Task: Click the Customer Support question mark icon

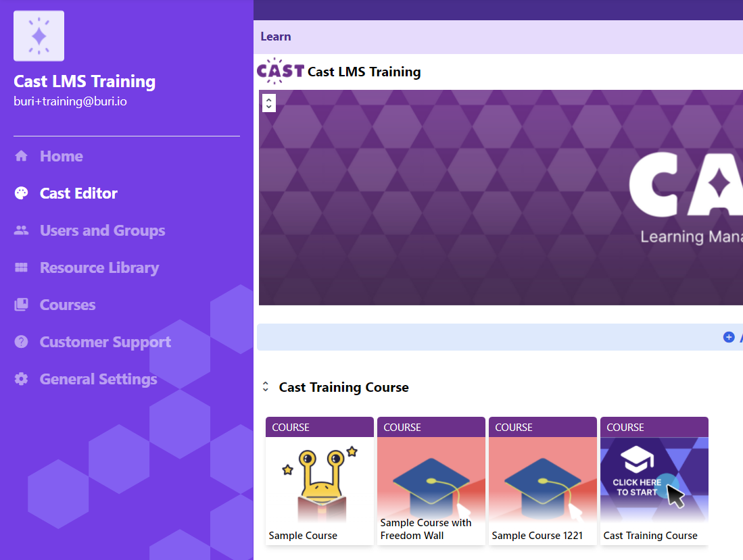Action: (x=22, y=342)
